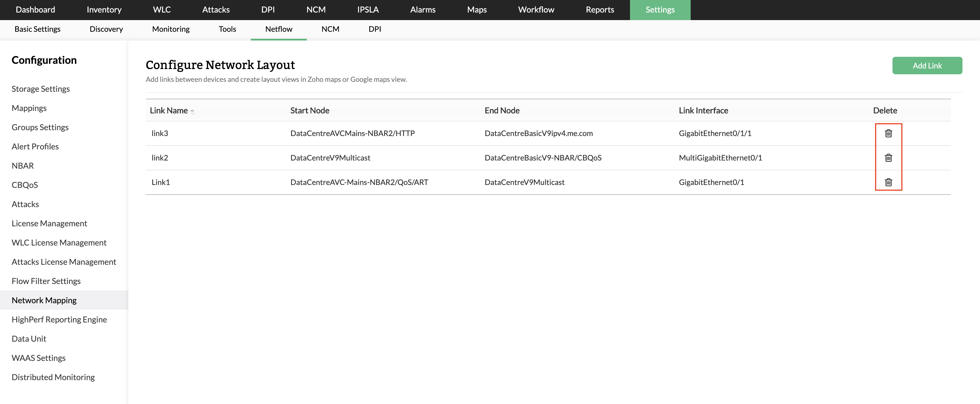Click trash icon for link2
Screen dimensions: 980x404
[x=888, y=158]
